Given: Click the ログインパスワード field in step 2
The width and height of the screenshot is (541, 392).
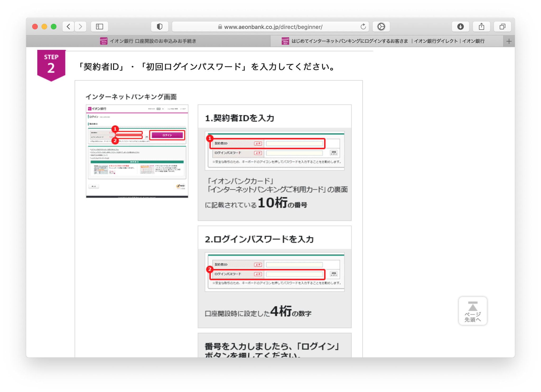Looking at the screenshot, I should pos(295,274).
